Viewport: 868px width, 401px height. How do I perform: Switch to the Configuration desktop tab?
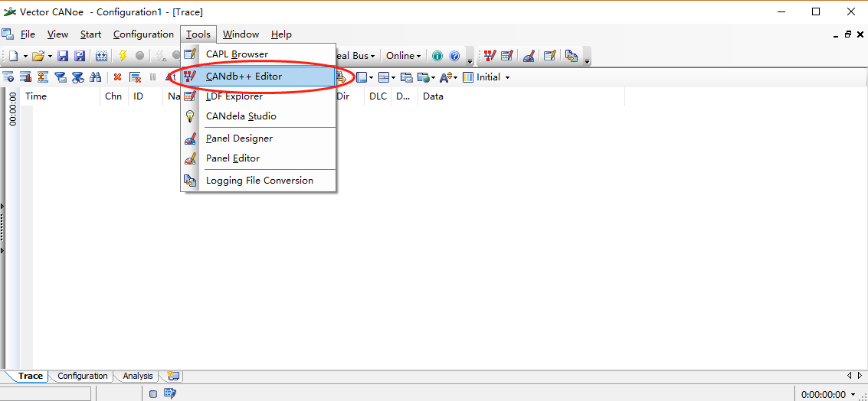click(83, 376)
